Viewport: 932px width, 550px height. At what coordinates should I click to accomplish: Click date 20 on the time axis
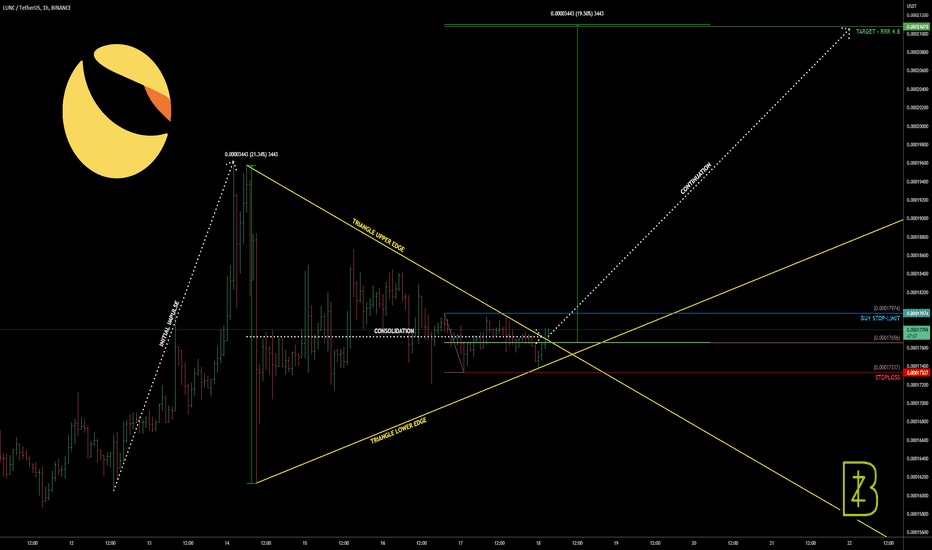coord(694,543)
